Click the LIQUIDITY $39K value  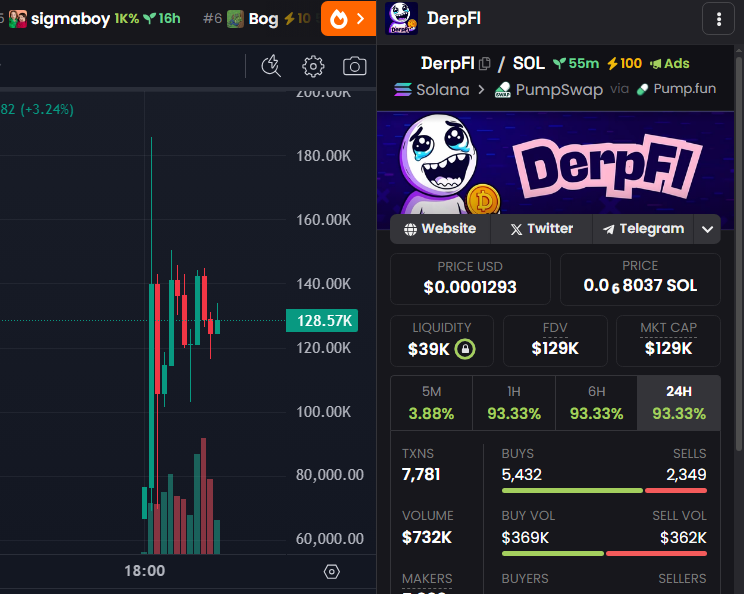tap(428, 349)
